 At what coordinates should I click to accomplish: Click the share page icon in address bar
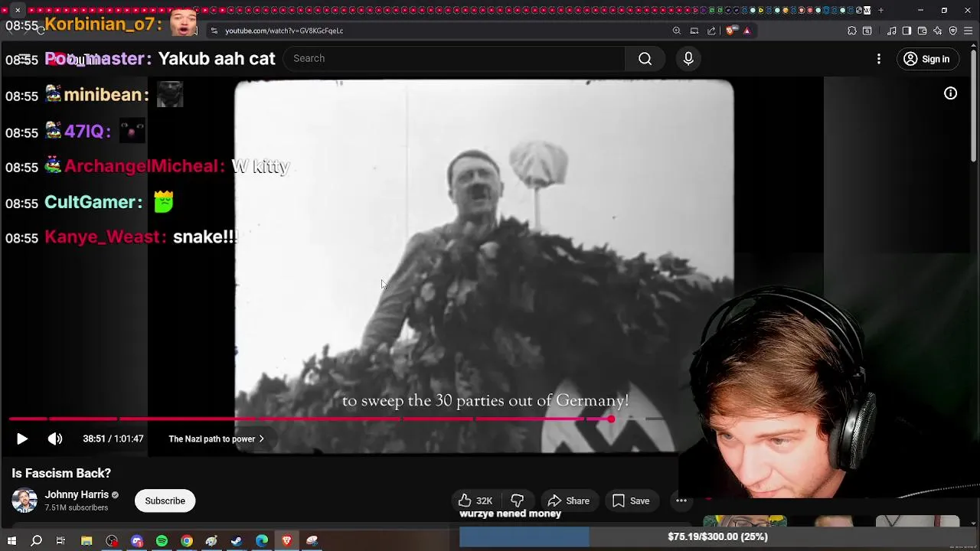coord(711,31)
